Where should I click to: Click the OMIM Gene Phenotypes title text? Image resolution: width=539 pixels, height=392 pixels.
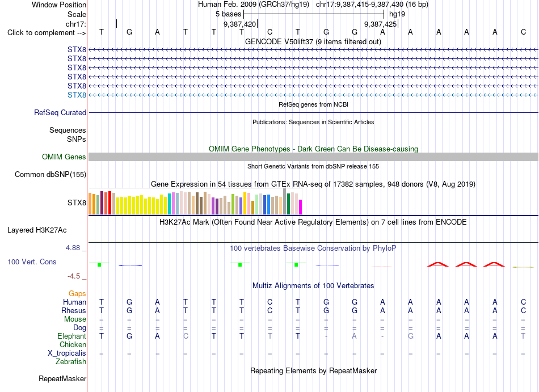point(313,149)
